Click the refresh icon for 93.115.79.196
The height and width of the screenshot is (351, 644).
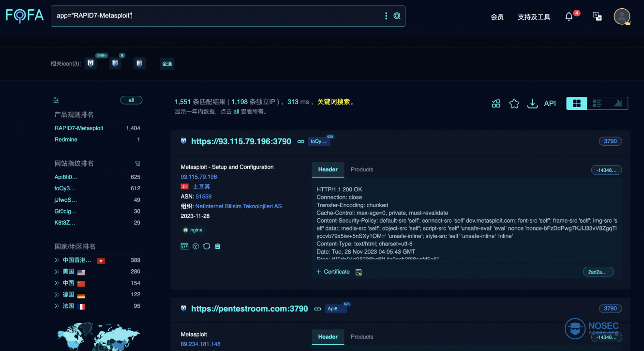tap(207, 246)
